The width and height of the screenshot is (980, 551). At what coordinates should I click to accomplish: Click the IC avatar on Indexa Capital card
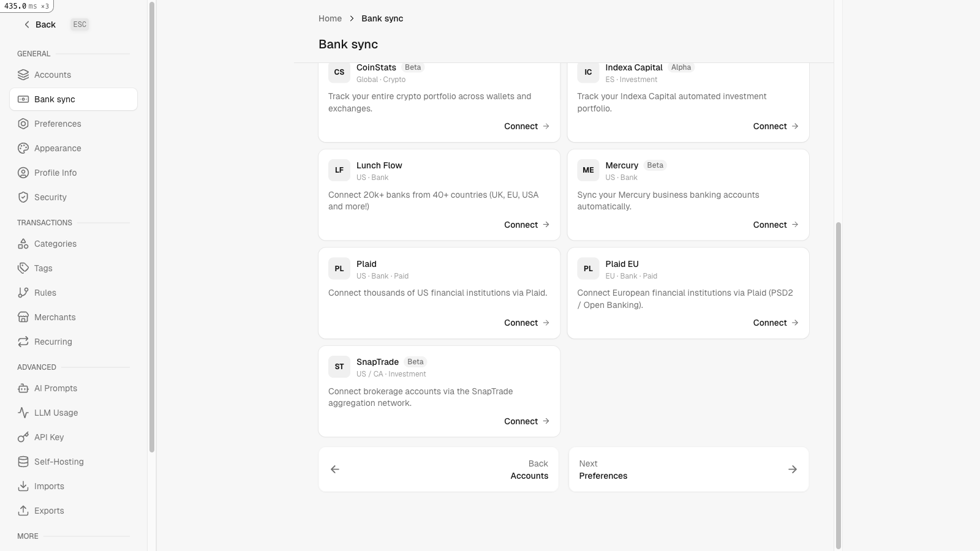point(588,72)
